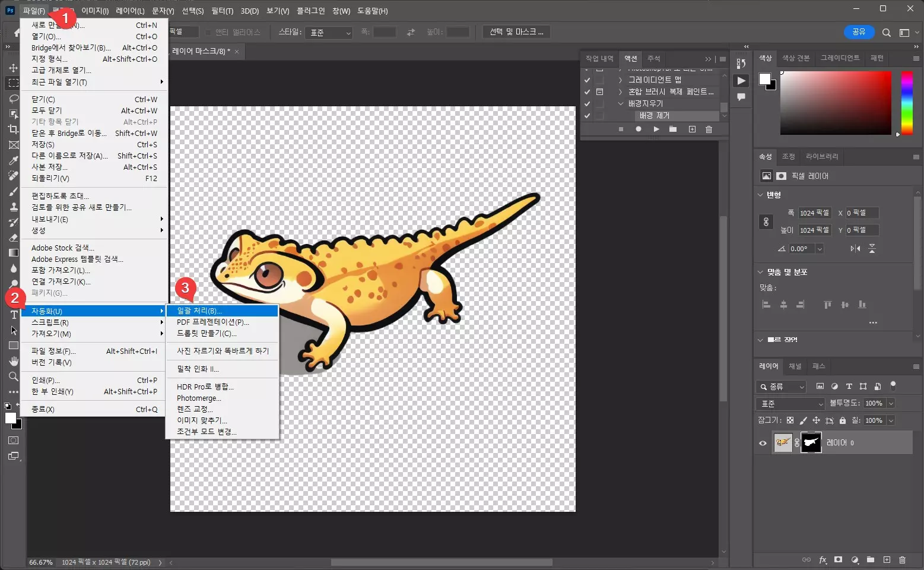The height and width of the screenshot is (570, 924).
Task: Click the foreground color swatch in Color panel
Action: coord(765,79)
